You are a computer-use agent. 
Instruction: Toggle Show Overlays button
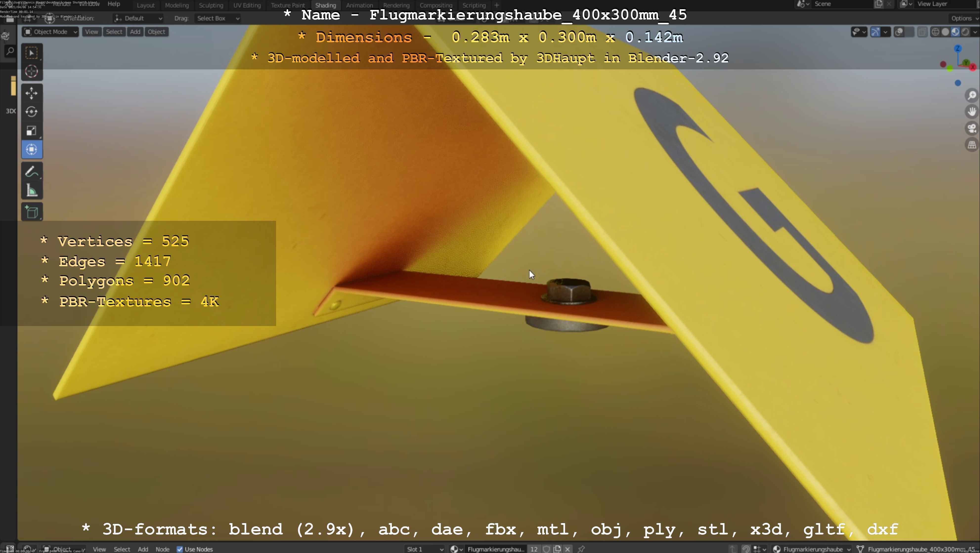[899, 32]
